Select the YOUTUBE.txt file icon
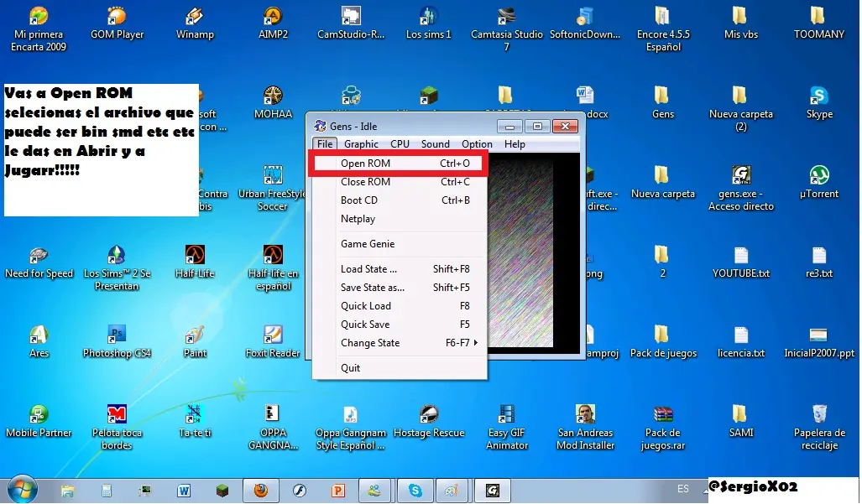 point(741,263)
